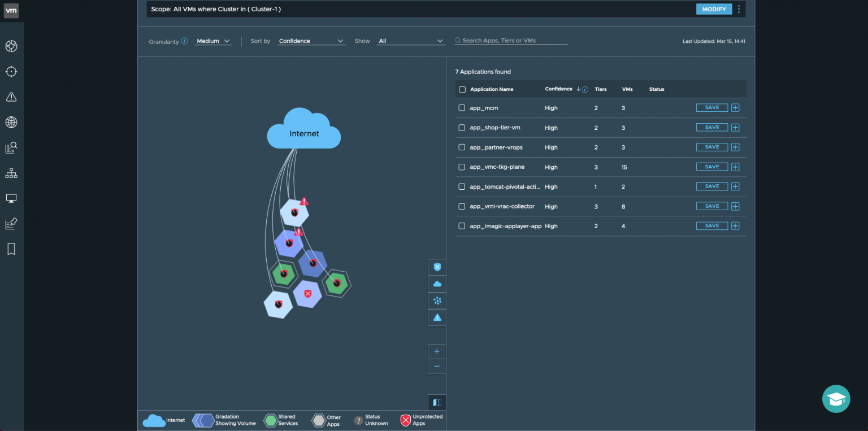Image resolution: width=868 pixels, height=431 pixels.
Task: Open the bookmark icon in sidebar
Action: (x=11, y=249)
